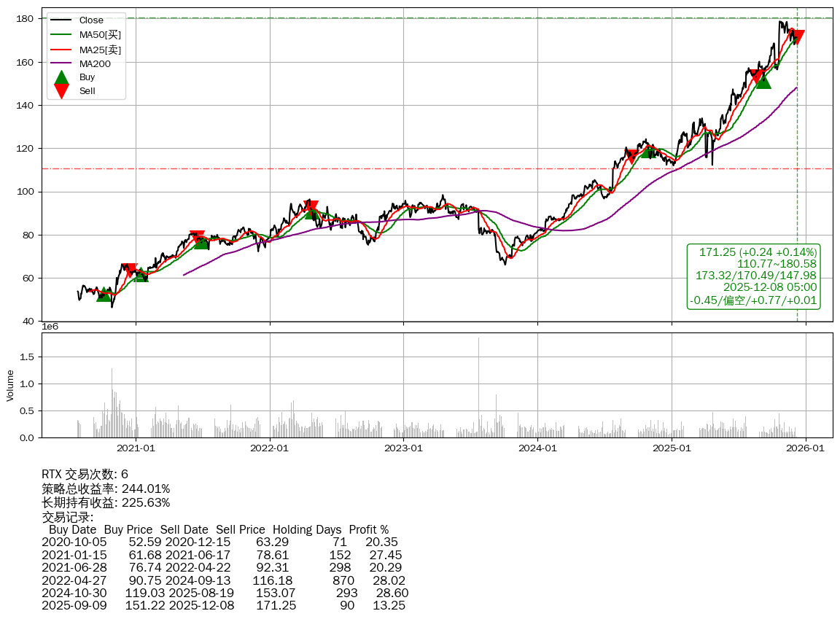
Task: Click the last red Sell marker near 171.25
Action: 797,36
